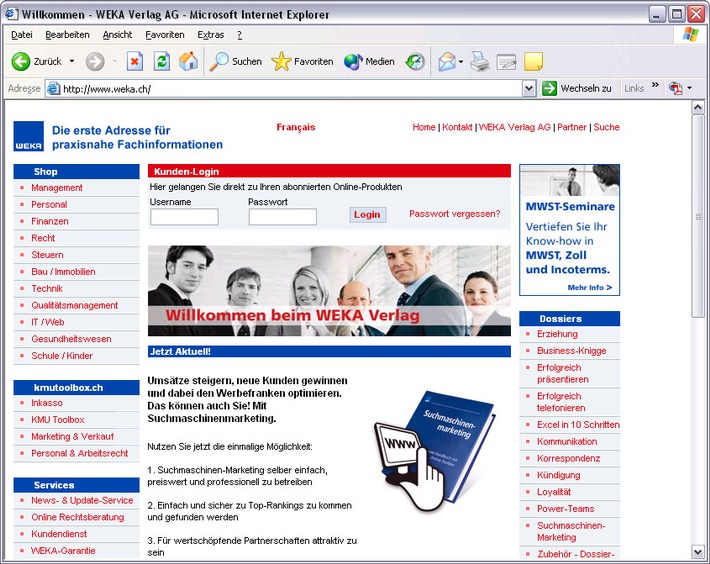Click the Stop page loading icon
Image resolution: width=710 pixels, height=564 pixels.
[135, 62]
